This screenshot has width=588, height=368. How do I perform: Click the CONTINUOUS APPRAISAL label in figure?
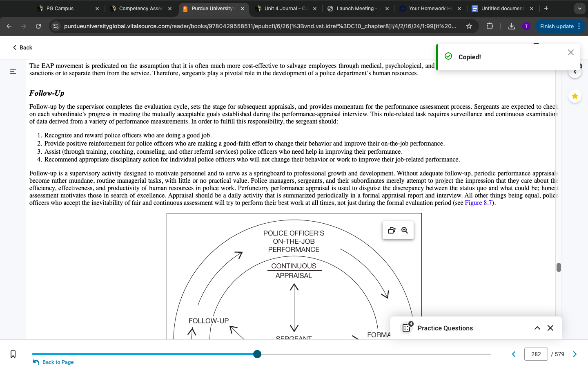[x=294, y=271]
